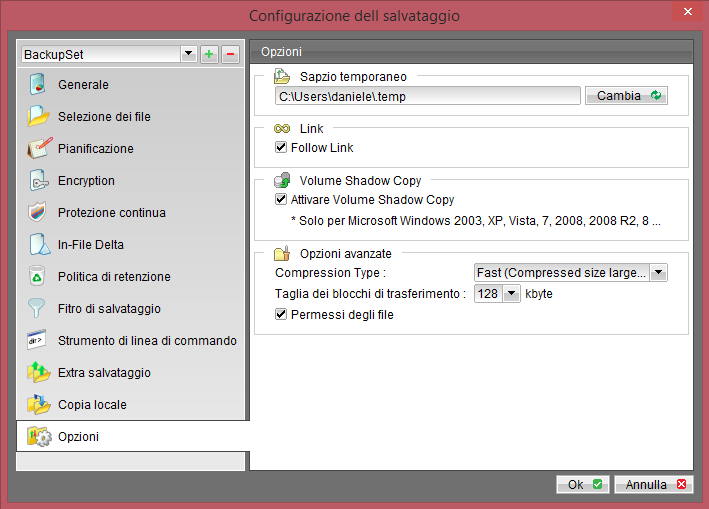Click the Sapzio temporaneo folder icon
The height and width of the screenshot is (509, 709).
[x=282, y=76]
